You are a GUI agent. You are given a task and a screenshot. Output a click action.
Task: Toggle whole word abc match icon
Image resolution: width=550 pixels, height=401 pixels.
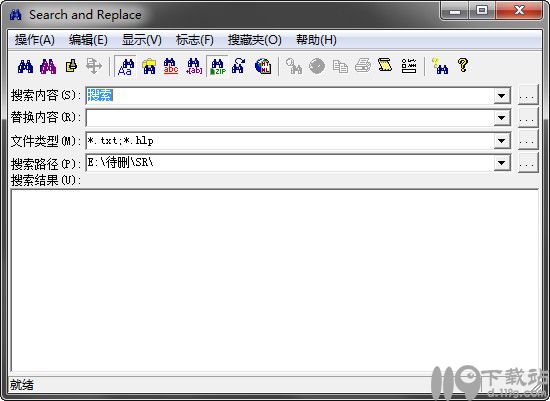(171, 66)
